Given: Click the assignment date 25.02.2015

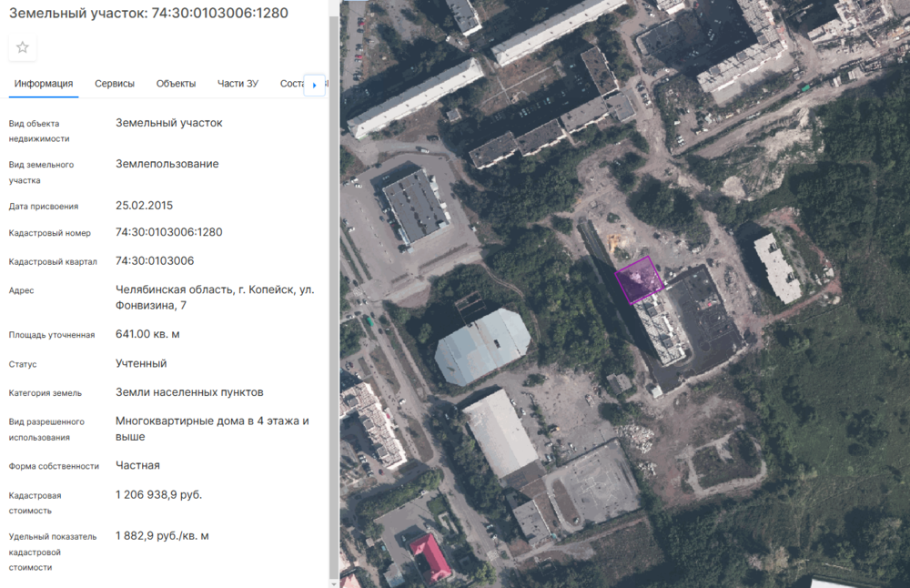Looking at the screenshot, I should [x=144, y=205].
